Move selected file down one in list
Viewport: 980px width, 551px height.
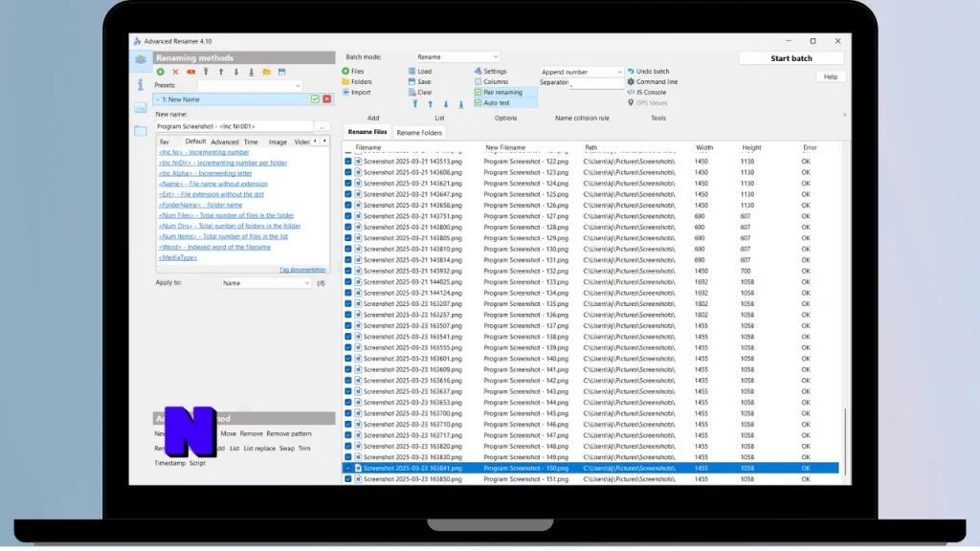[446, 104]
